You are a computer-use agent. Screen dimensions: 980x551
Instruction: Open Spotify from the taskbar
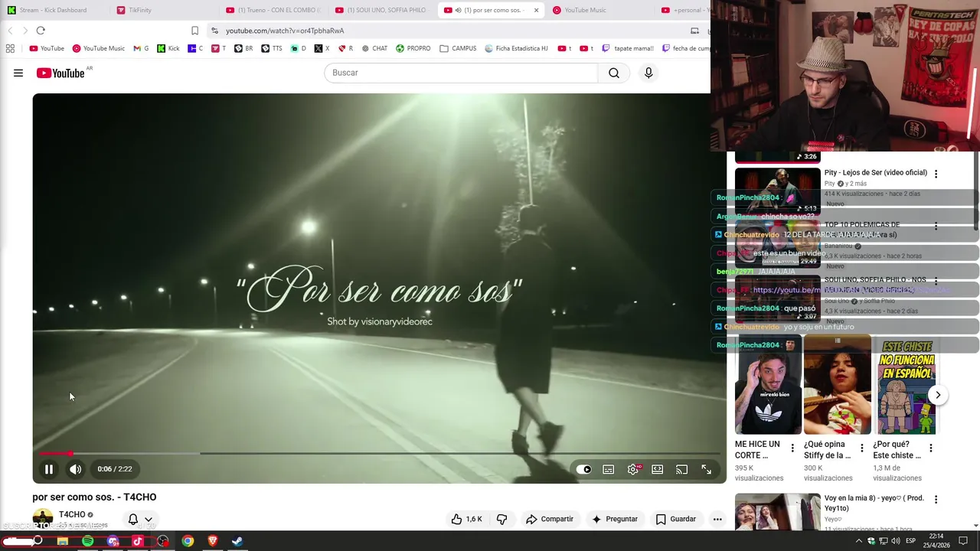pos(87,541)
